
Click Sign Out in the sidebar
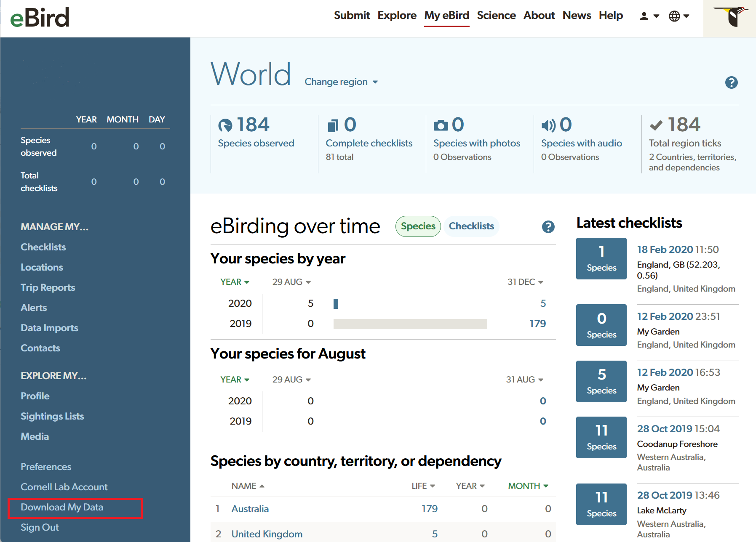tap(40, 527)
